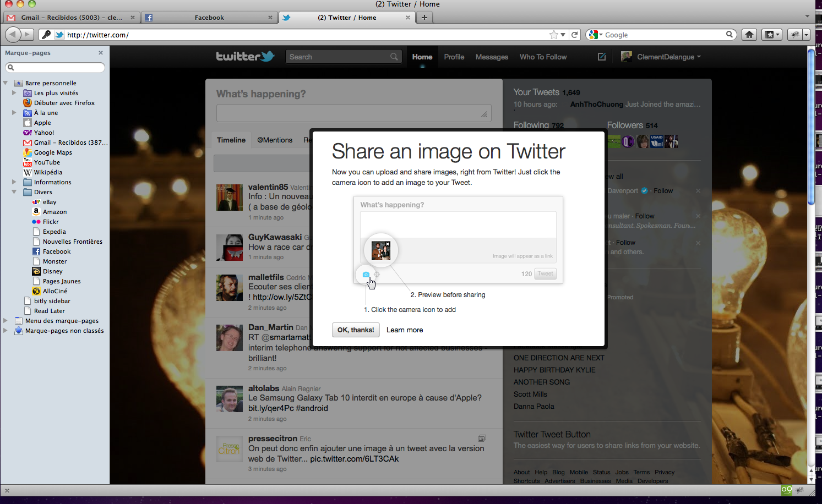Click the password key icon in toolbar
This screenshot has height=504, width=822.
click(46, 35)
